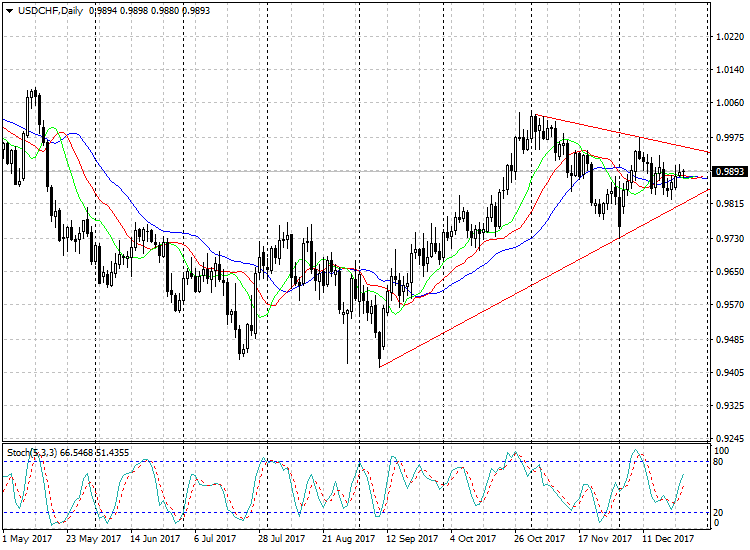Viewport: 750px width, 550px height.
Task: Select the 4 Oct 2017 date label
Action: pyautogui.click(x=473, y=539)
